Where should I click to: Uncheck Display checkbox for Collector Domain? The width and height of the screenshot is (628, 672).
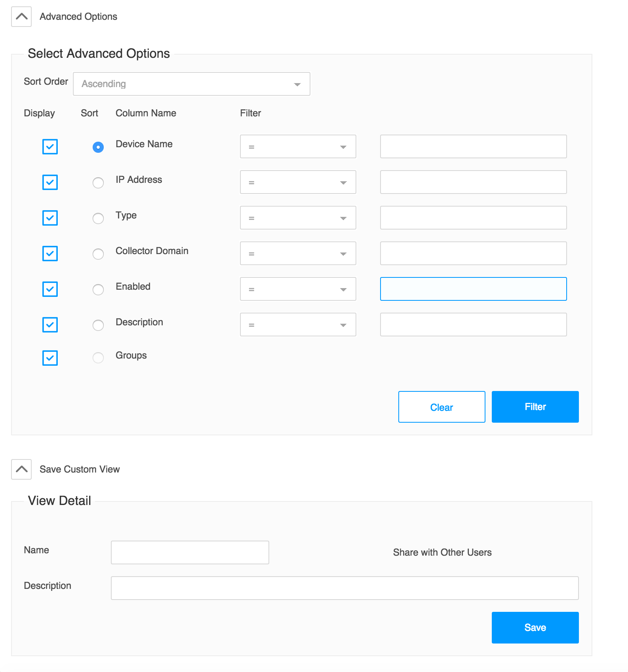[50, 254]
